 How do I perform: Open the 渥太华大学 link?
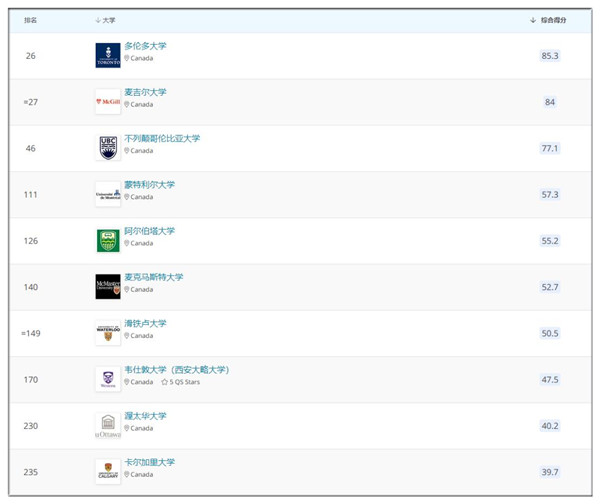[145, 416]
